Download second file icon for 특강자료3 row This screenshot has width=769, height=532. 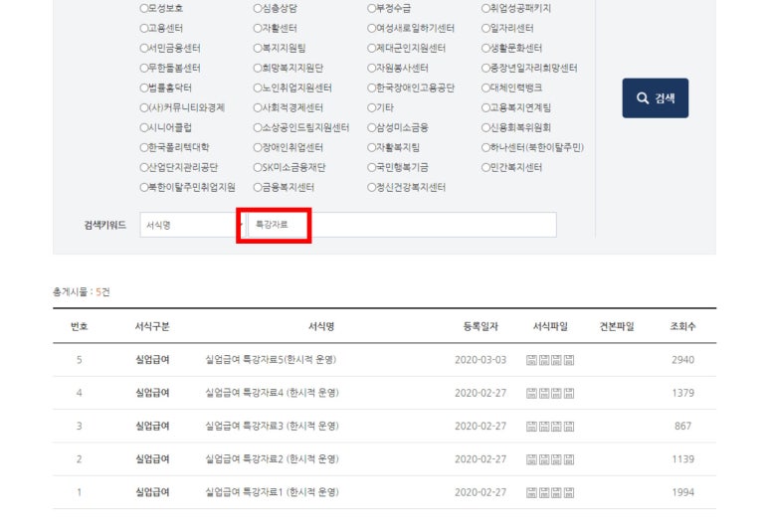tap(544, 427)
